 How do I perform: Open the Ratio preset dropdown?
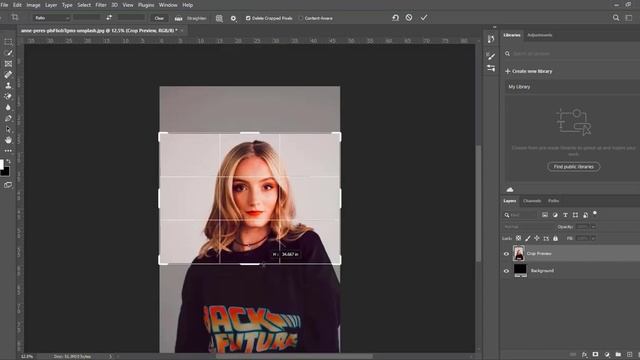click(x=51, y=18)
